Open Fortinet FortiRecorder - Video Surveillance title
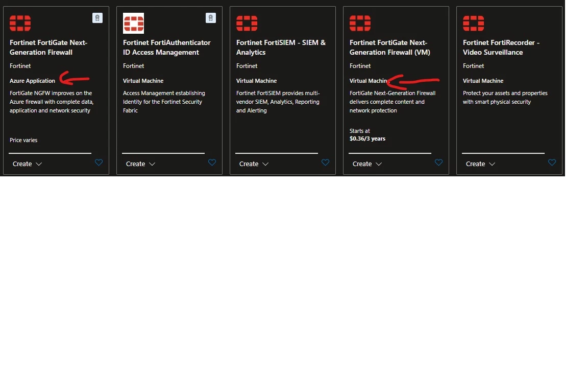This screenshot has height=368, width=588. (x=501, y=48)
